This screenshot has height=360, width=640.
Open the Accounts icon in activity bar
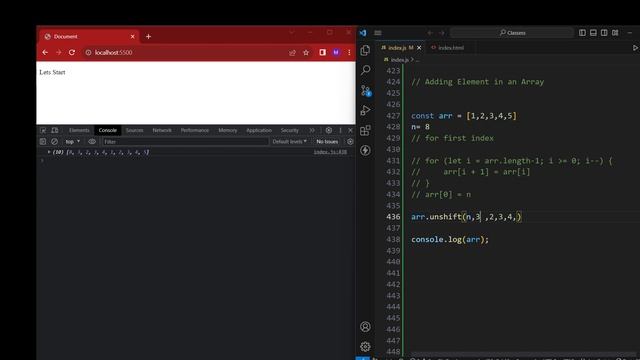click(365, 327)
